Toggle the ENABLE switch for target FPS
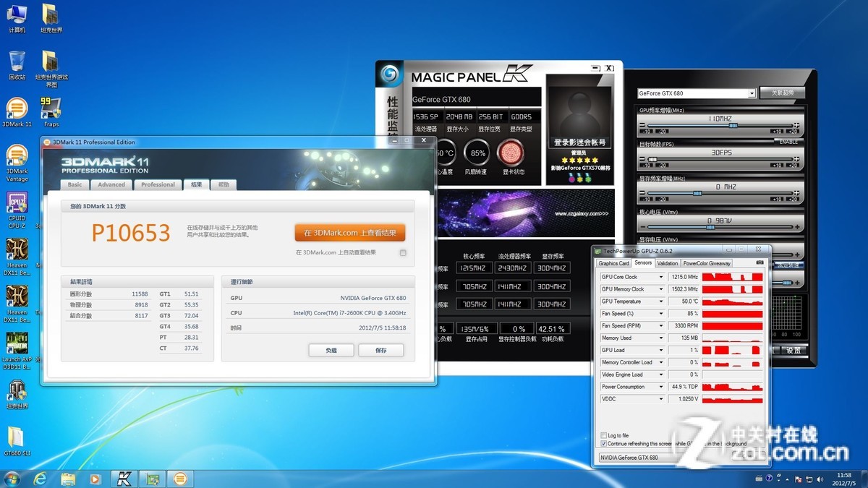 coord(788,142)
